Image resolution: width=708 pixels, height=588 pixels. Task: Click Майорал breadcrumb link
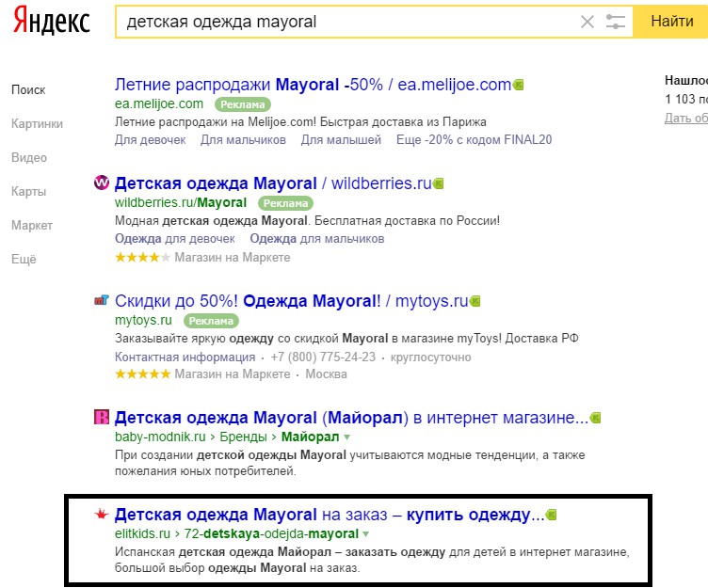point(310,437)
